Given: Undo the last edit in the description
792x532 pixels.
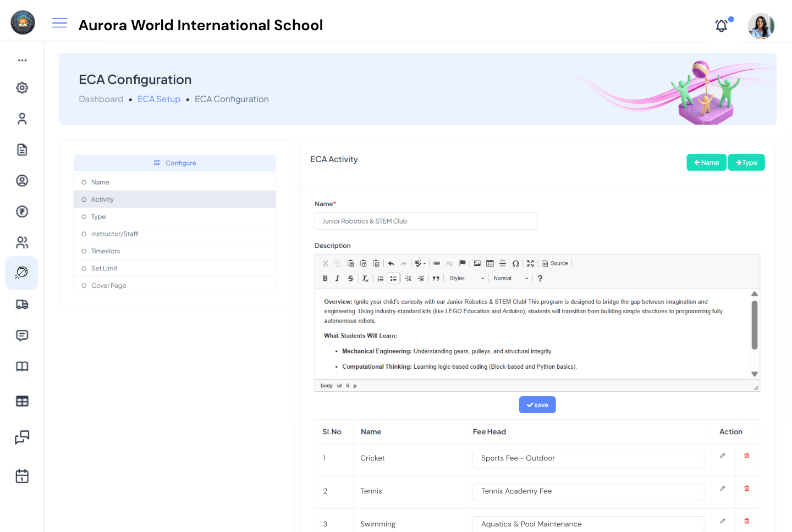Looking at the screenshot, I should [391, 263].
